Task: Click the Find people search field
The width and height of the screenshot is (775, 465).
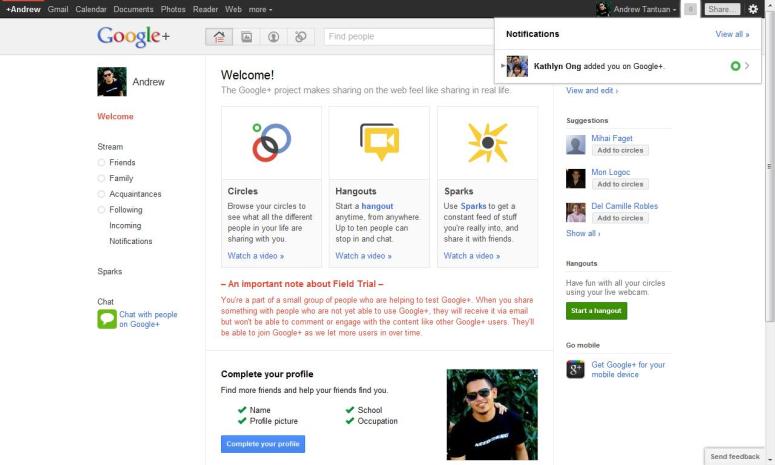Action: [409, 37]
